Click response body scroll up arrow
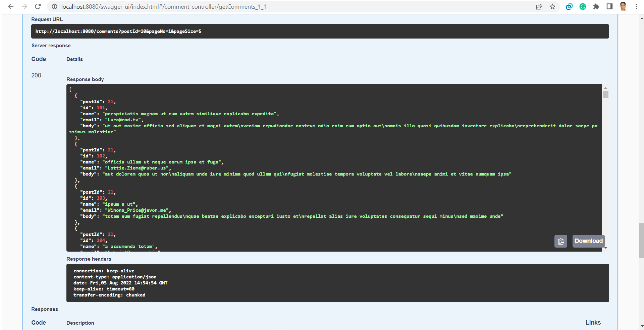Viewport: 644px width, 330px height. point(605,88)
